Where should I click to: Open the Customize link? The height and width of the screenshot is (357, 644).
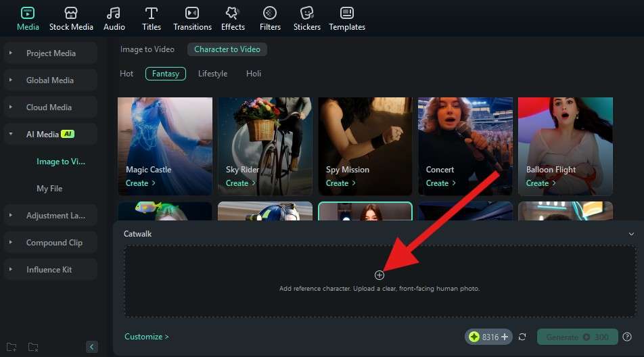[x=147, y=337]
